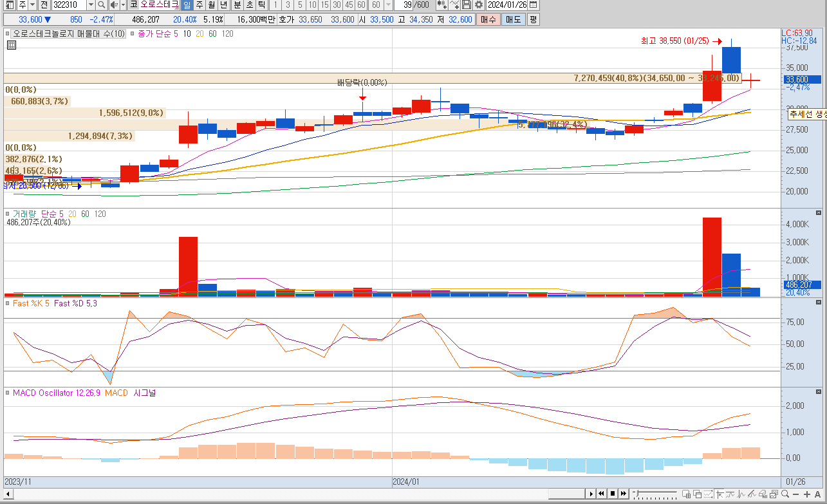Click the stop button in bottom bar
The height and width of the screenshot is (504, 827).
(x=613, y=494)
